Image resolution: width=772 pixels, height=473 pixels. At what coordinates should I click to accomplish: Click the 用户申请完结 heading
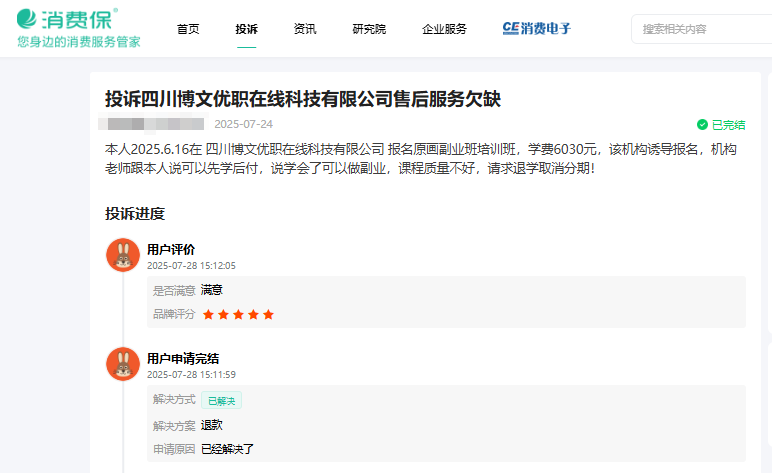click(183, 359)
